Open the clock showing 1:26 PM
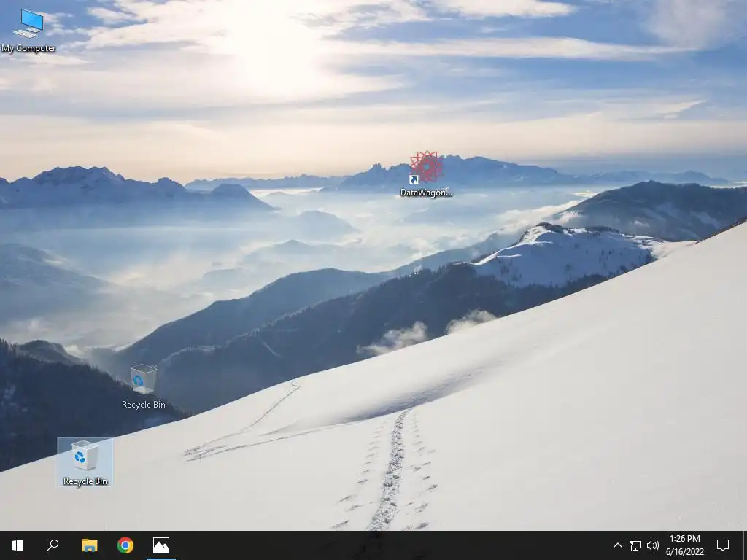Image resolution: width=747 pixels, height=560 pixels. click(684, 545)
